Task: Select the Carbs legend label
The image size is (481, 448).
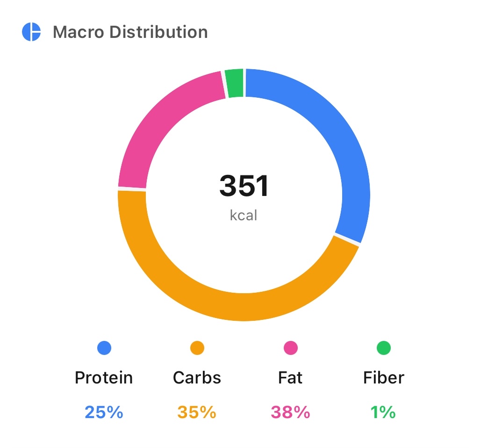Action: pos(197,377)
